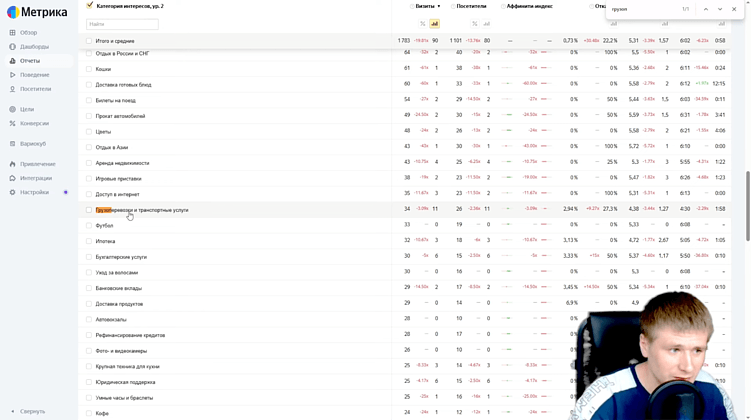Click the Настройки gear icon

click(x=12, y=192)
